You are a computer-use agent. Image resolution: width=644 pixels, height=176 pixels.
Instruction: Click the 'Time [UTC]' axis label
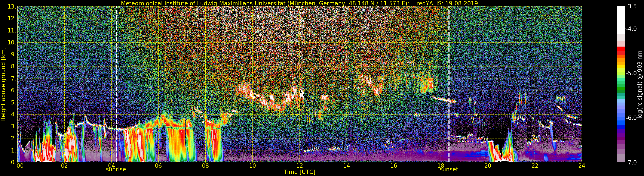pos(300,172)
